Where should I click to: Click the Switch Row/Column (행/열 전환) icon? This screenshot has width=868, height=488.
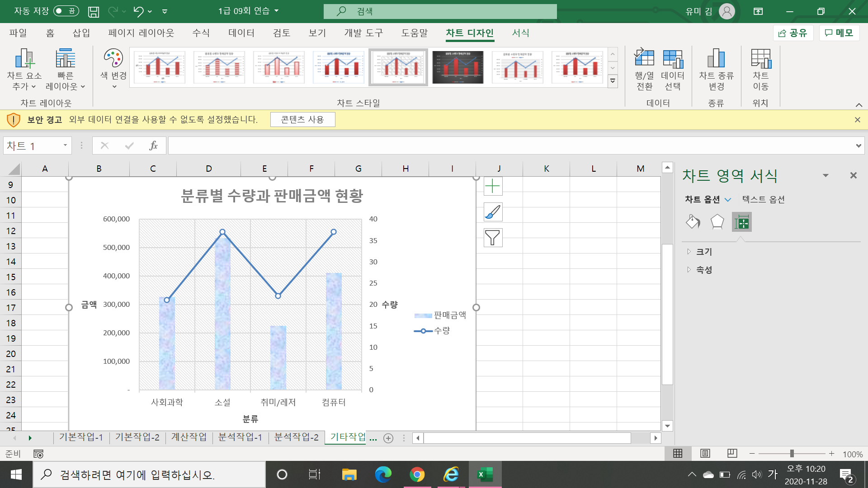pyautogui.click(x=644, y=59)
